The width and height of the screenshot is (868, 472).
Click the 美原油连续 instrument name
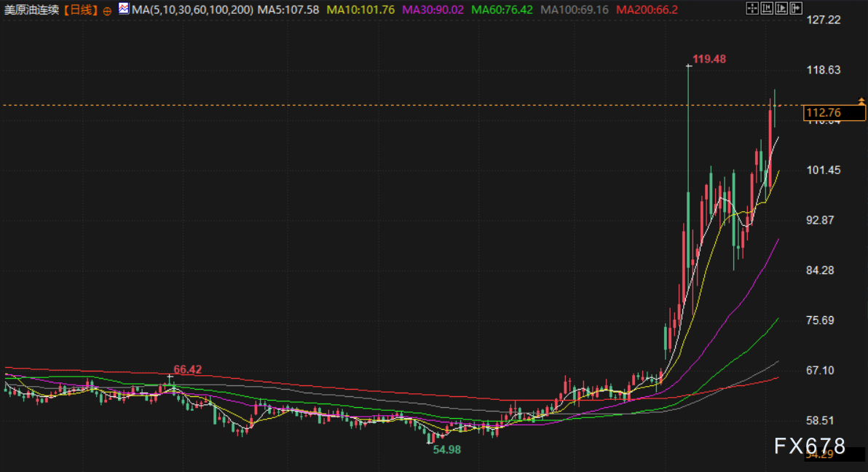[x=32, y=10]
